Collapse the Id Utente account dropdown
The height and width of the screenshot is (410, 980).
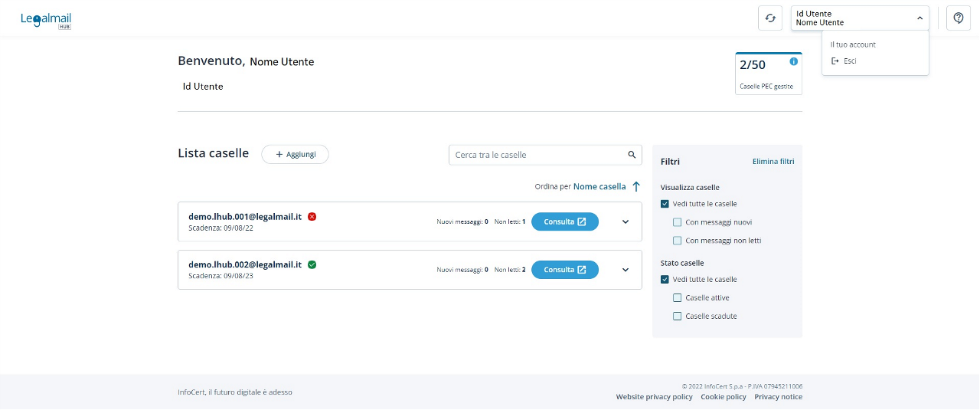(919, 18)
